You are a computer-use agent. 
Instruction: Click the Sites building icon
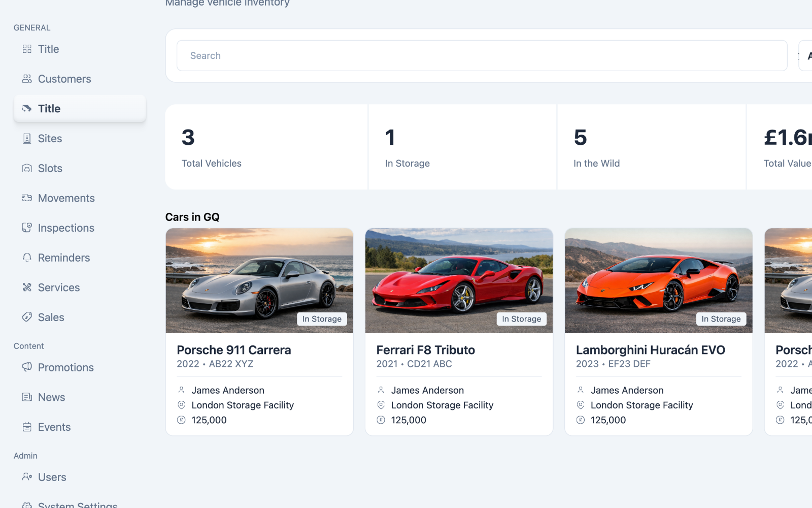tap(27, 139)
